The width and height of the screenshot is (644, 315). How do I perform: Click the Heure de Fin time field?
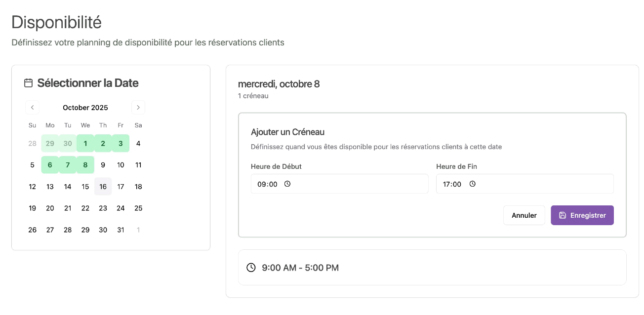pyautogui.click(x=524, y=184)
